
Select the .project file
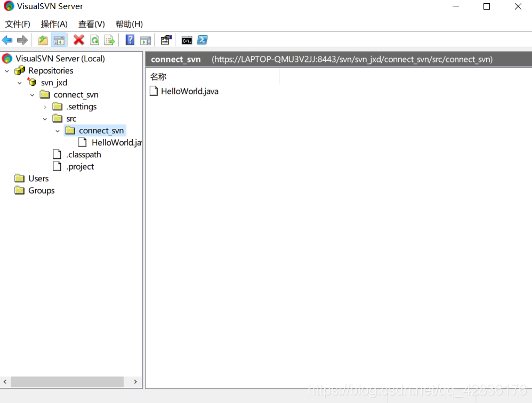click(x=80, y=167)
